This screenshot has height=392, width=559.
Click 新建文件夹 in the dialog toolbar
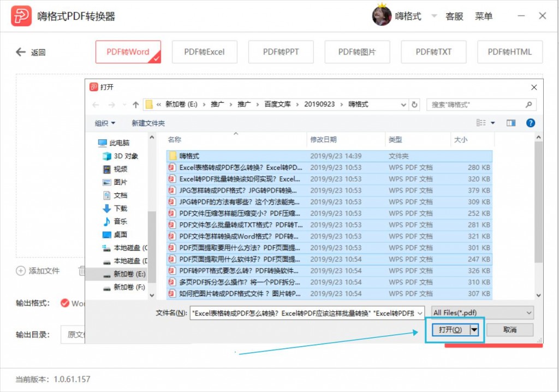(x=148, y=123)
